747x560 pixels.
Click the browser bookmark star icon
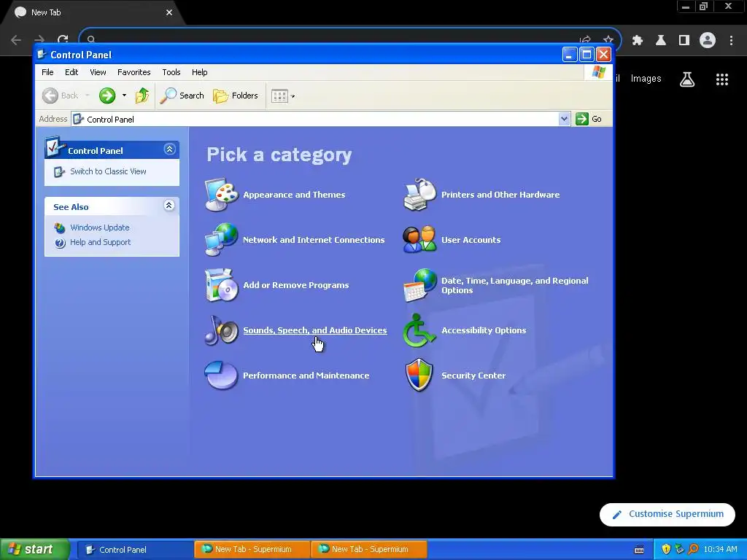[608, 40]
